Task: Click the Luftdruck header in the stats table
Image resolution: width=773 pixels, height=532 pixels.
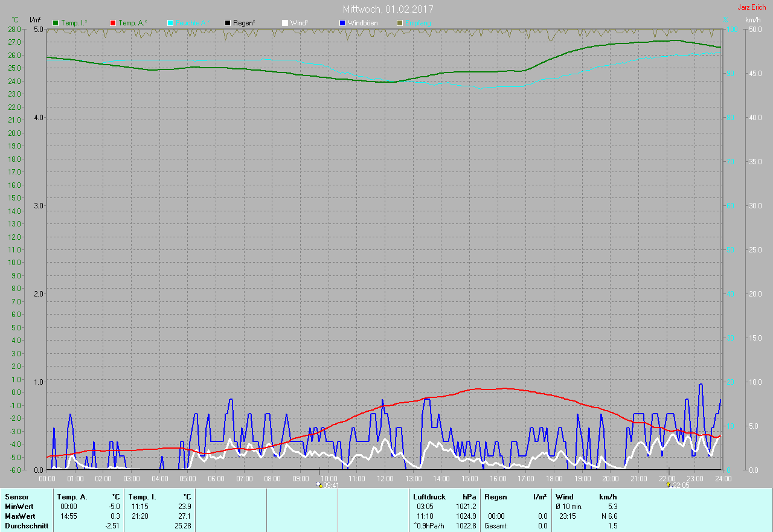Action: click(429, 496)
